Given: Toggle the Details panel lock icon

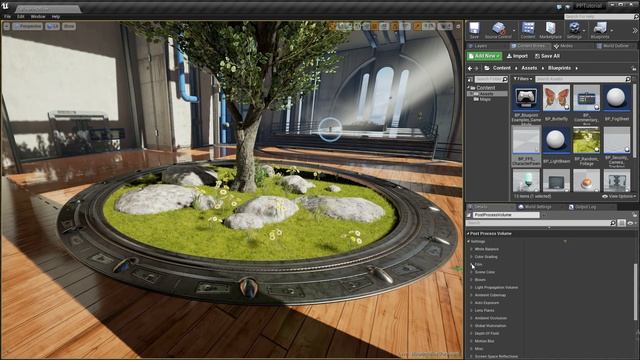Looking at the screenshot, I should [x=634, y=215].
